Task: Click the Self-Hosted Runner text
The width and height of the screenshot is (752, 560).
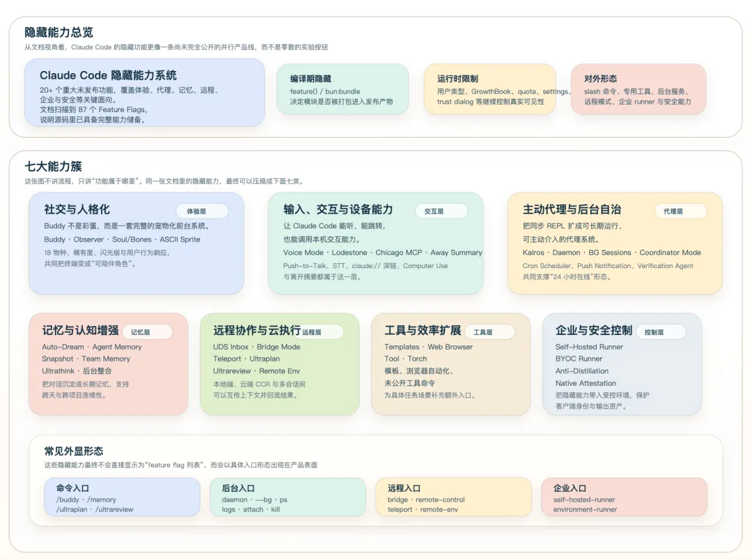Action: [x=590, y=347]
